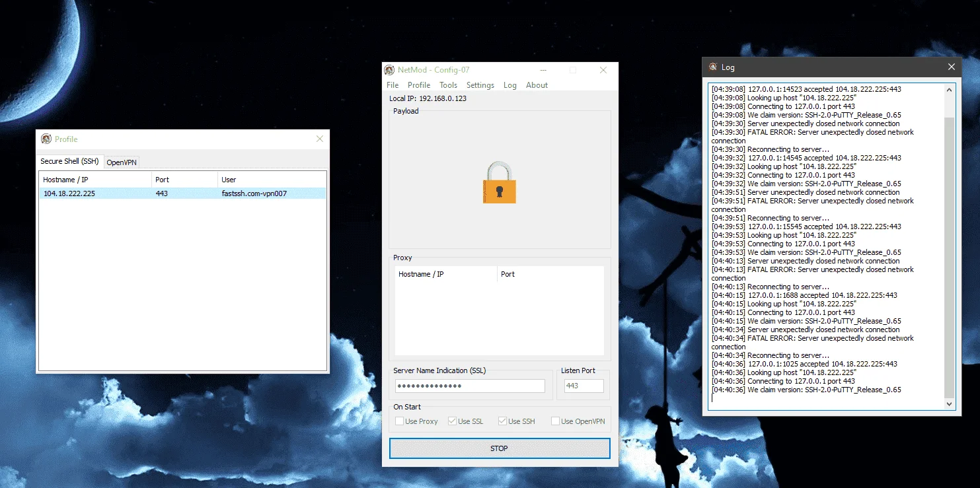
Task: Toggle the Use Proxy checkbox
Action: point(399,421)
